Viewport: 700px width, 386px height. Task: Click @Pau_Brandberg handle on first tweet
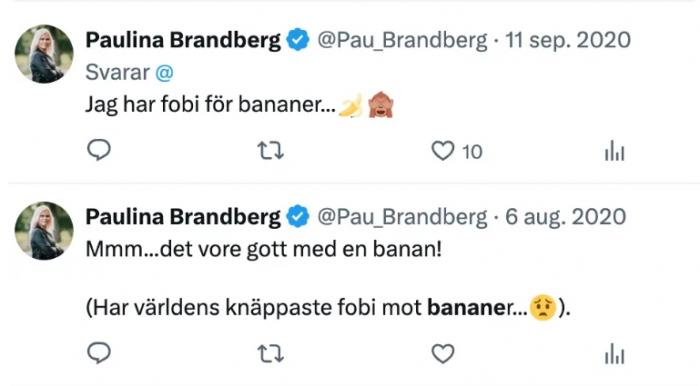coord(402,41)
